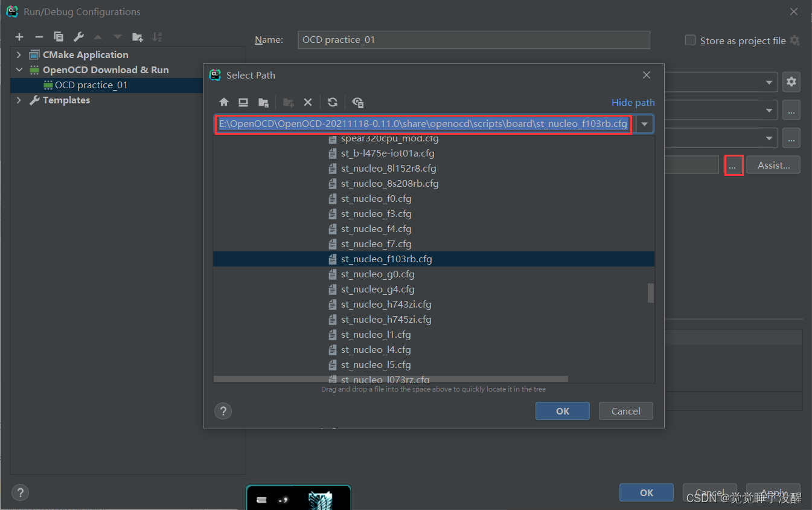
Task: Sort configurations alphabetically icon
Action: tap(157, 37)
